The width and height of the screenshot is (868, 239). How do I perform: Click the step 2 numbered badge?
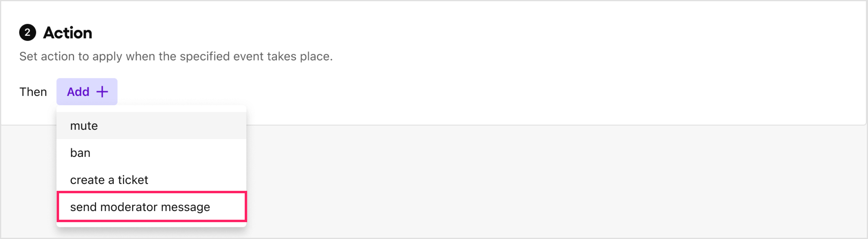coord(28,32)
